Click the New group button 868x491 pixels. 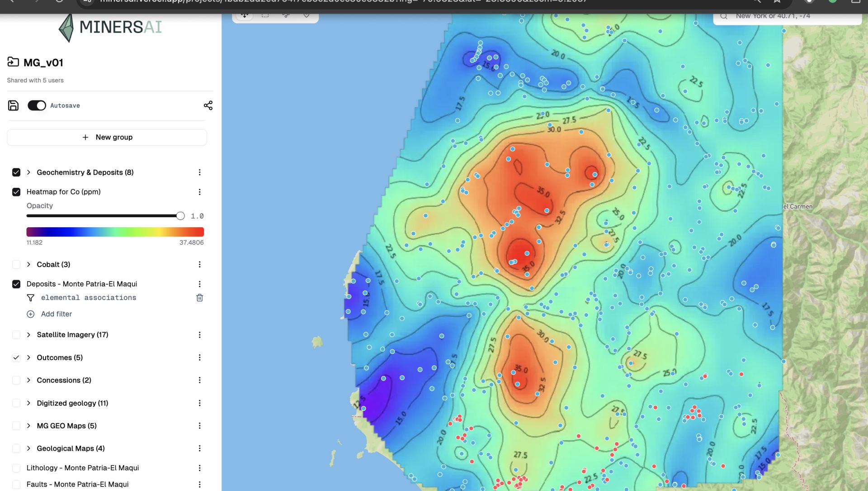pos(107,137)
